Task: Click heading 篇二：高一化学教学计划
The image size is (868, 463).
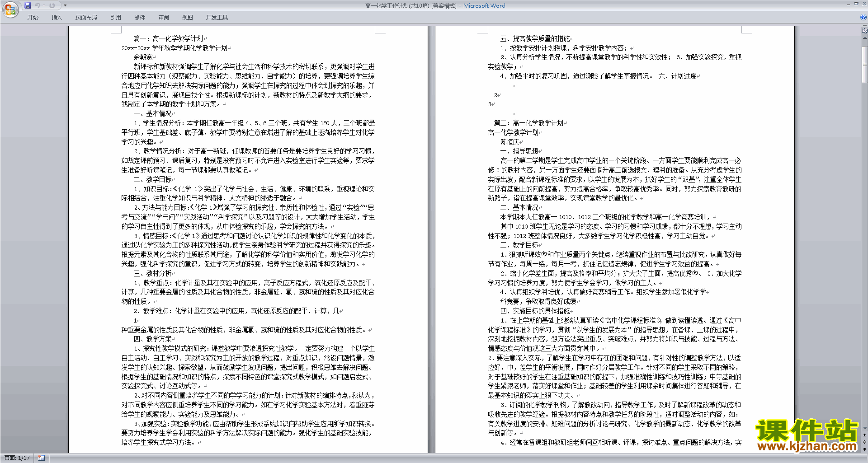Action: pos(528,123)
